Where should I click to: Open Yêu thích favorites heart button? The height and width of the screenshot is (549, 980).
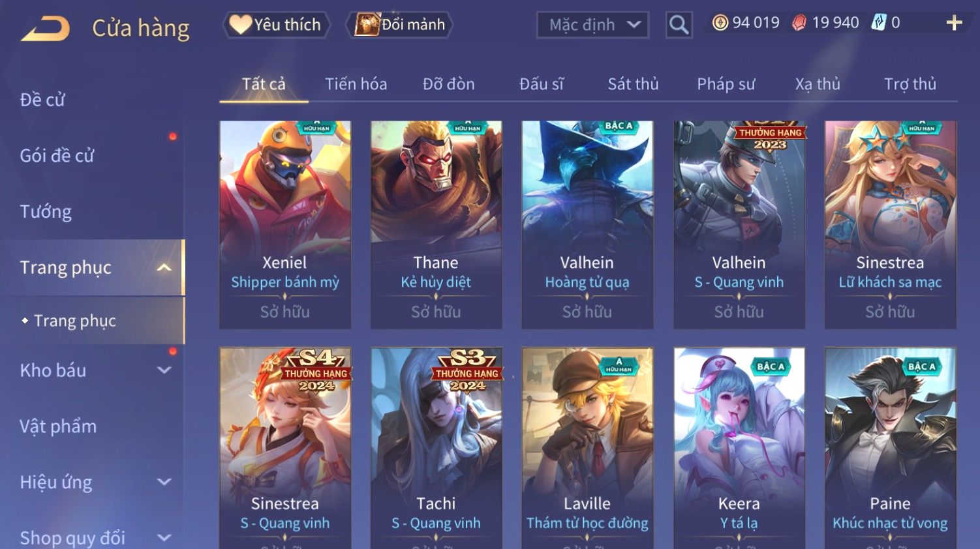[x=277, y=25]
